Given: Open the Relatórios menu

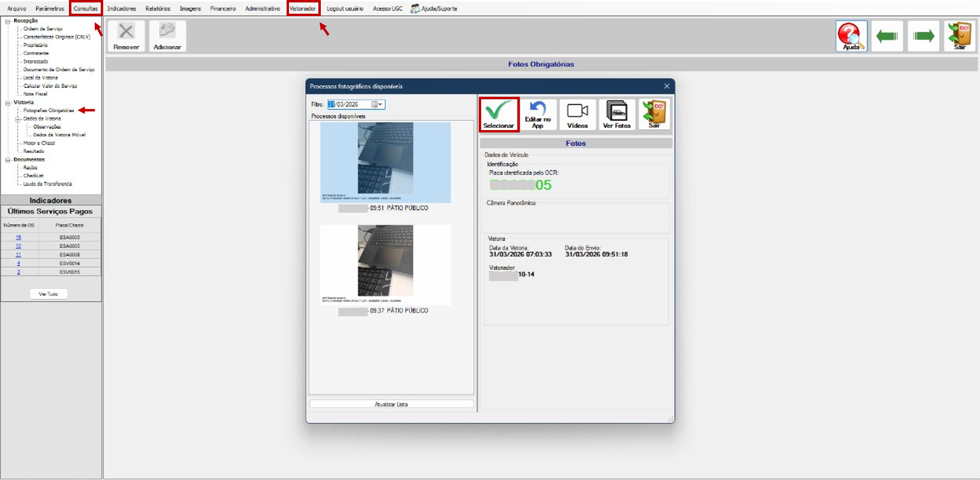Looking at the screenshot, I should [158, 8].
